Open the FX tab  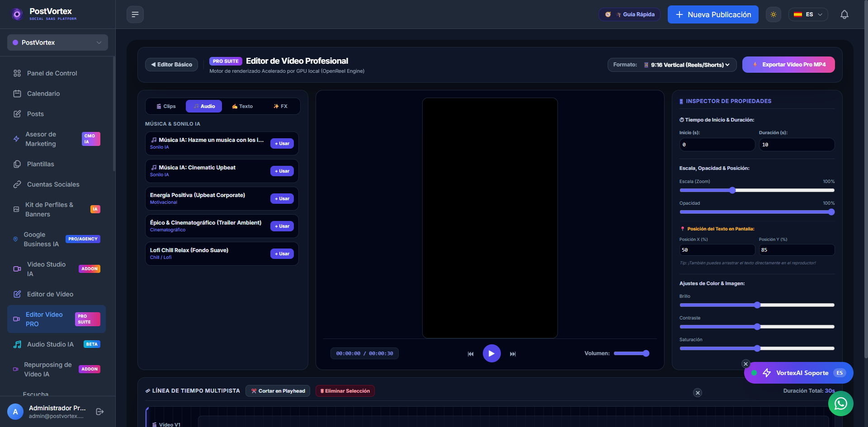tap(280, 106)
